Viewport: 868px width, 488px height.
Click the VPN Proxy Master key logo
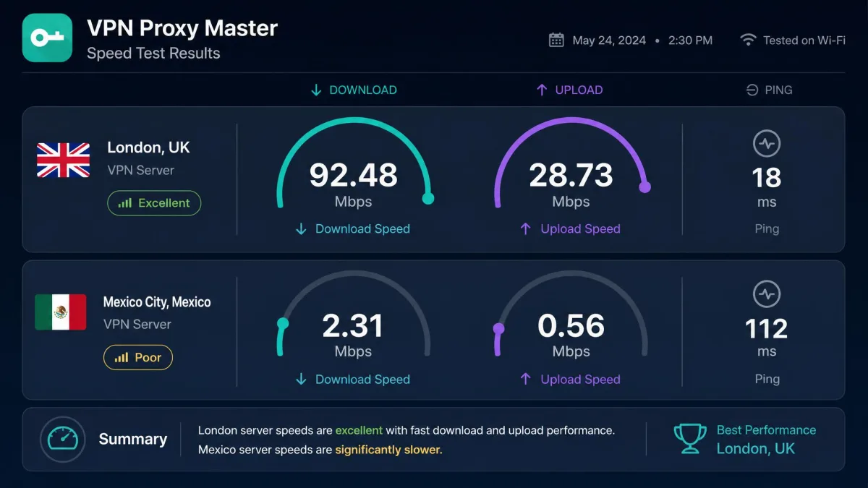(x=47, y=38)
